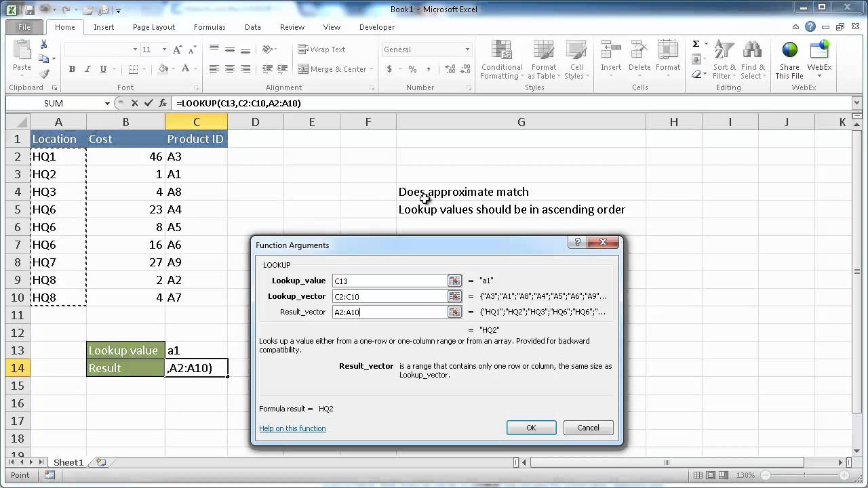Click the Borders icon
868x488 pixels.
[133, 69]
